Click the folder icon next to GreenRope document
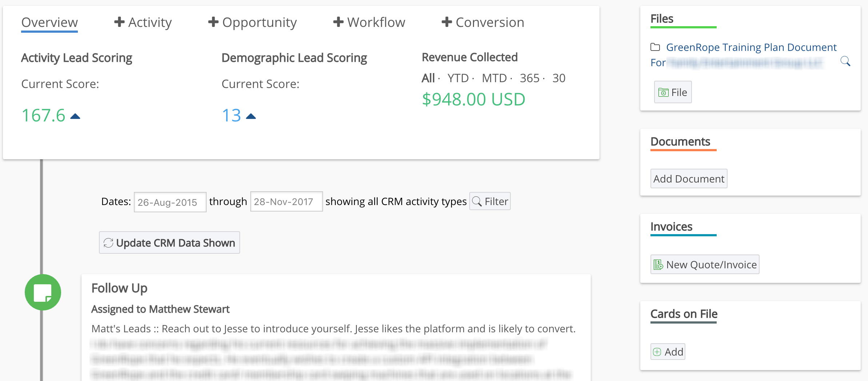 tap(655, 47)
